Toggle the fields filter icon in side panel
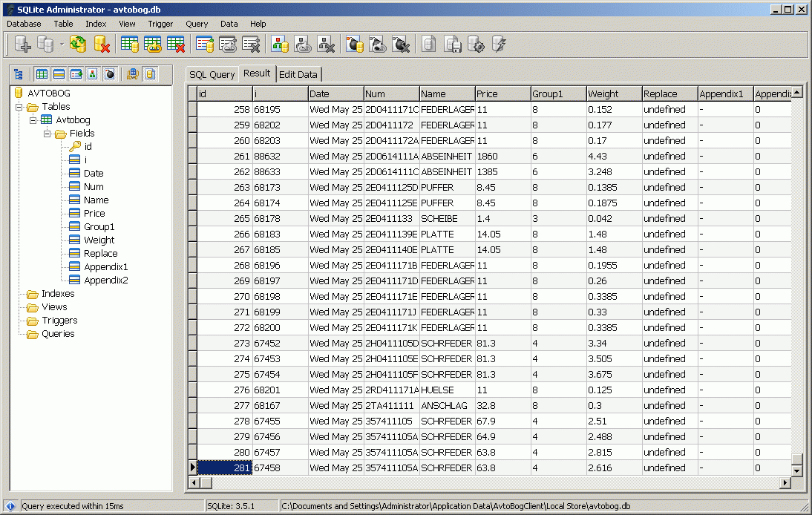Image resolution: width=812 pixels, height=515 pixels. (59, 74)
